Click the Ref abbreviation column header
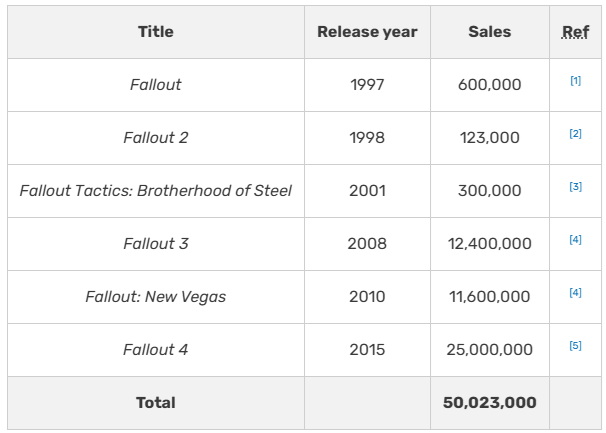The height and width of the screenshot is (433, 606). [x=575, y=32]
